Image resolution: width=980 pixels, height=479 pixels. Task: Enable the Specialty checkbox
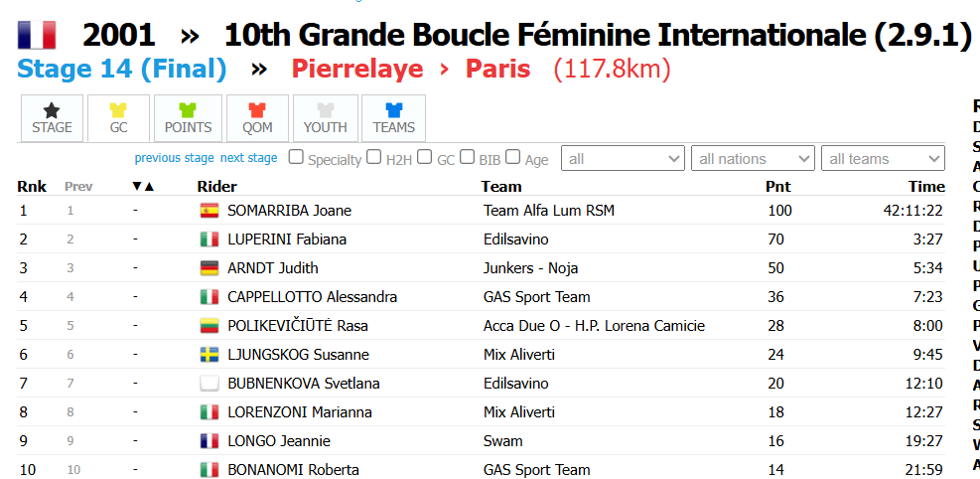click(296, 157)
